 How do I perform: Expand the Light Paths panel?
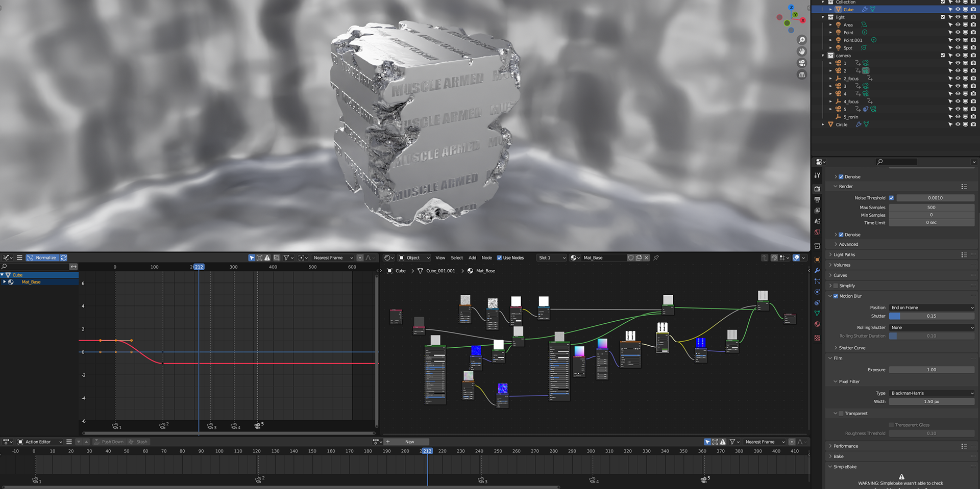coord(844,254)
